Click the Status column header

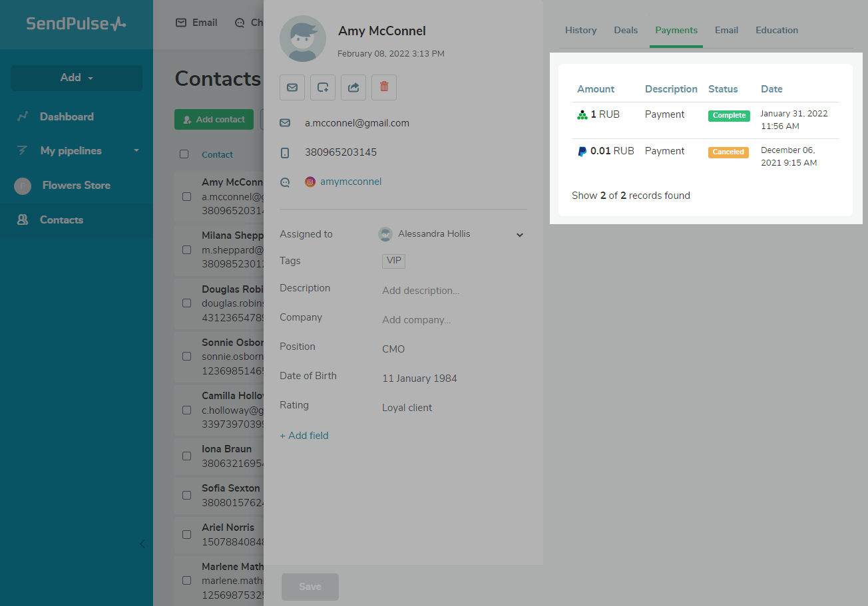pos(723,89)
